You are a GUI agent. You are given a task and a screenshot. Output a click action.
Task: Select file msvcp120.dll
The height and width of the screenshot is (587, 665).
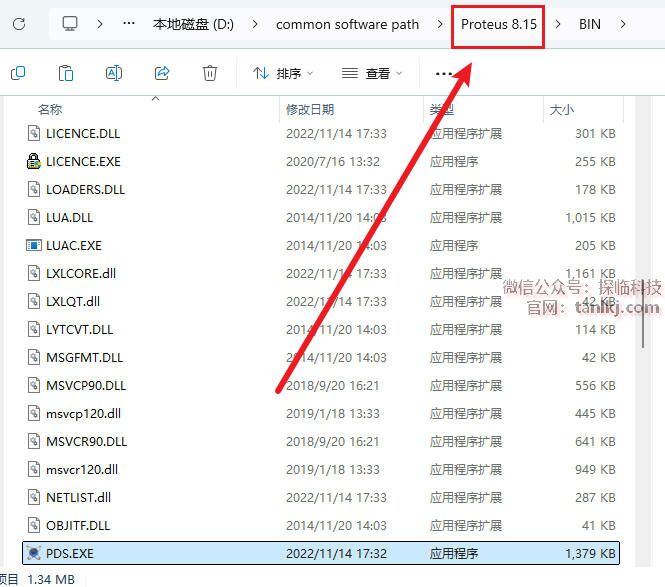[321, 414]
